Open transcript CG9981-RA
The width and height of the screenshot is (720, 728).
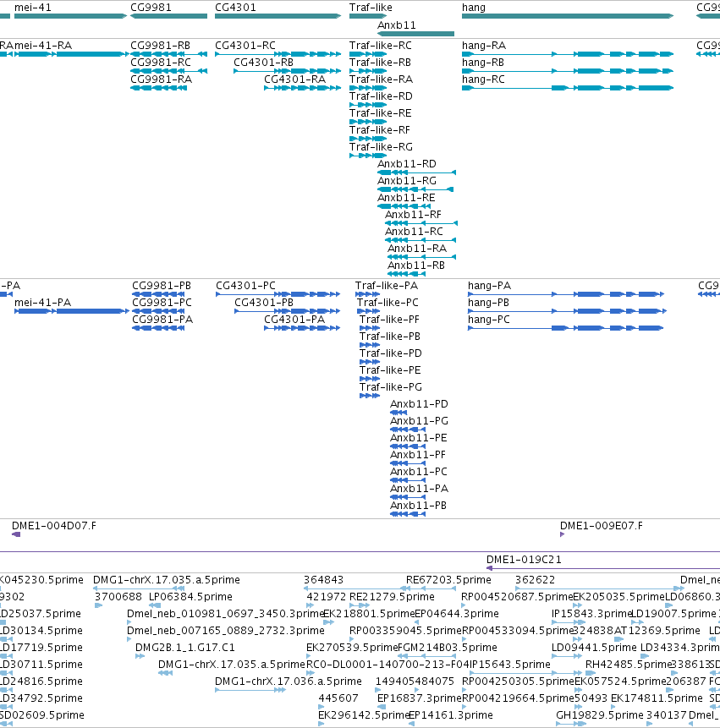158,88
